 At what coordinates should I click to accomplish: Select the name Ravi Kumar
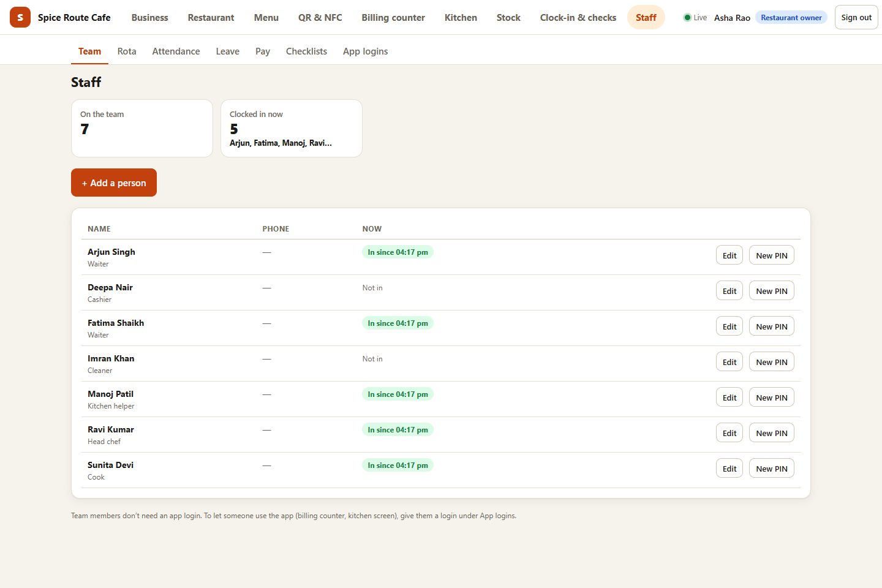tap(111, 429)
